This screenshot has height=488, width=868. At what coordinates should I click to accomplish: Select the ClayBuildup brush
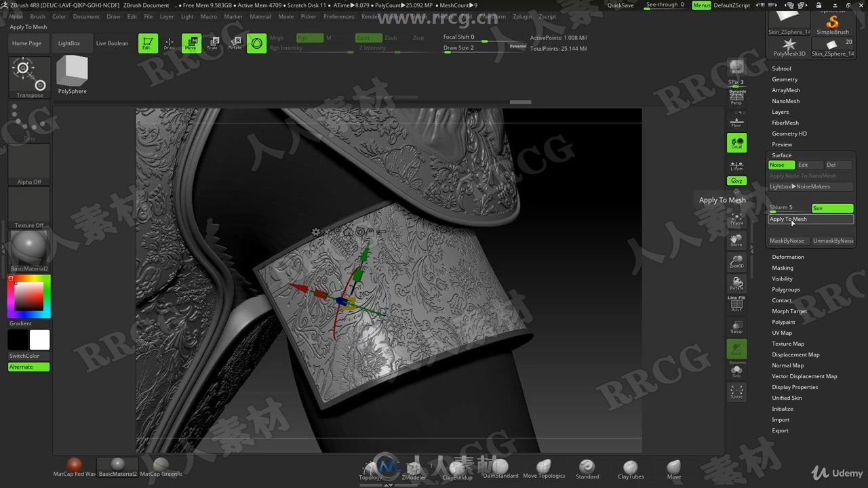click(x=458, y=469)
